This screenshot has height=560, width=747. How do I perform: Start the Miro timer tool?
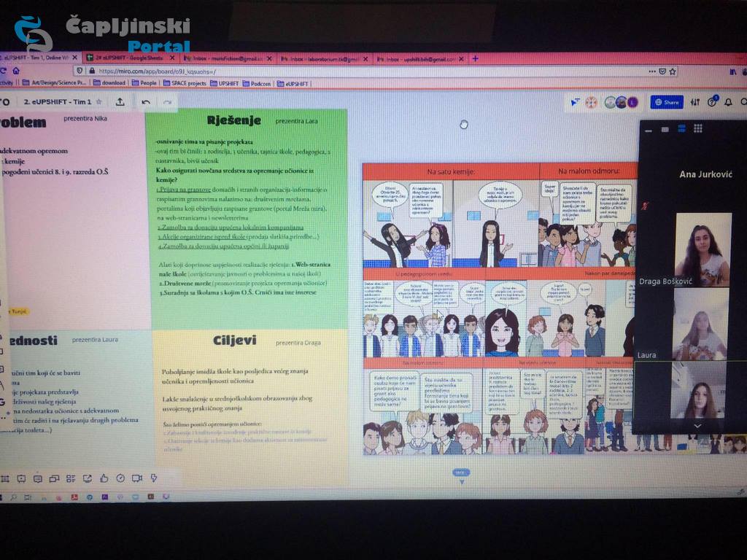(x=120, y=478)
